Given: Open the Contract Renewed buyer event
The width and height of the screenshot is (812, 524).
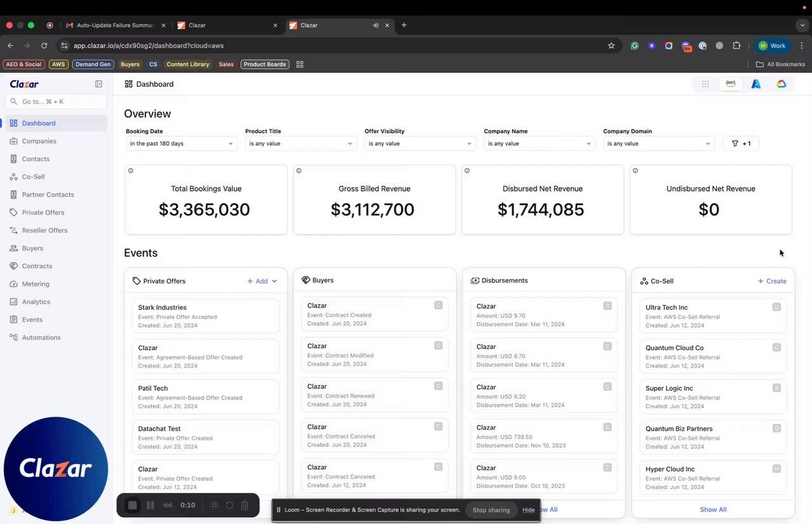Looking at the screenshot, I should [375, 395].
